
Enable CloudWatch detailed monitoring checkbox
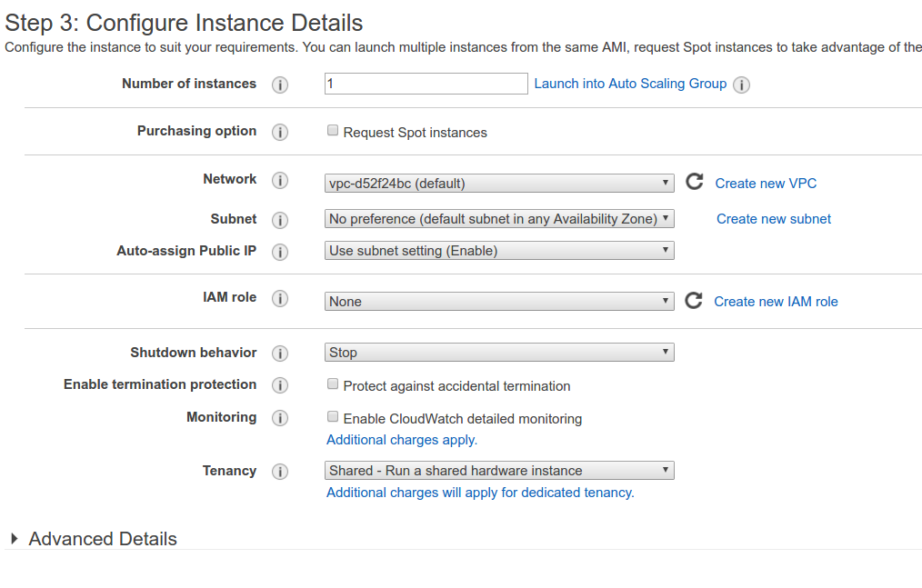pos(333,417)
